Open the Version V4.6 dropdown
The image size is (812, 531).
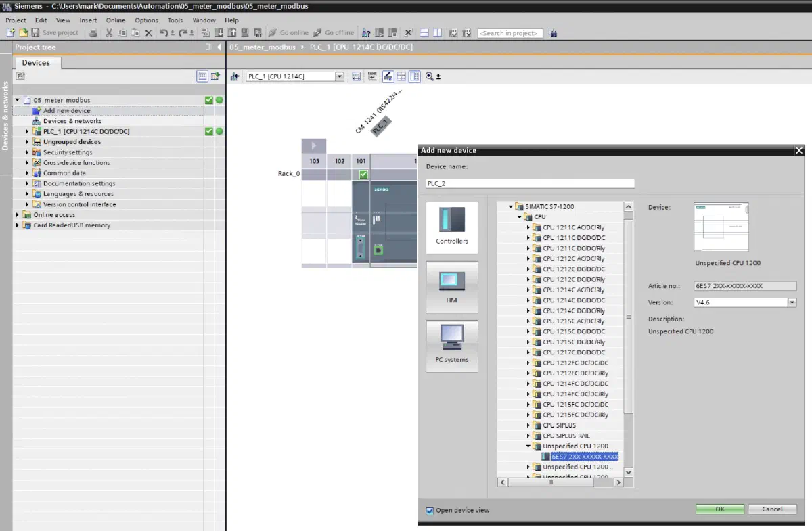click(792, 302)
